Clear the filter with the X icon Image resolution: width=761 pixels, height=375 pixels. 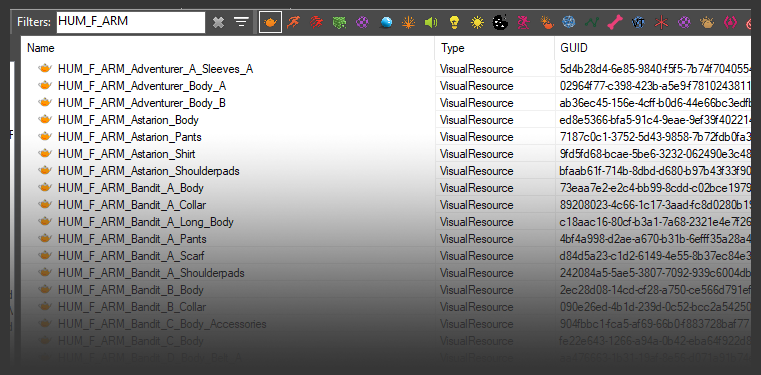(218, 22)
